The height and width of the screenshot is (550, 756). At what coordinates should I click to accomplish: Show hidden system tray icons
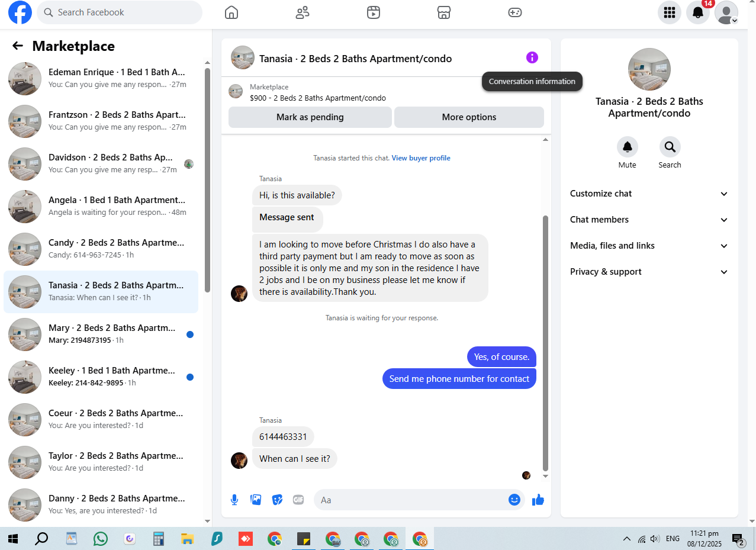627,539
